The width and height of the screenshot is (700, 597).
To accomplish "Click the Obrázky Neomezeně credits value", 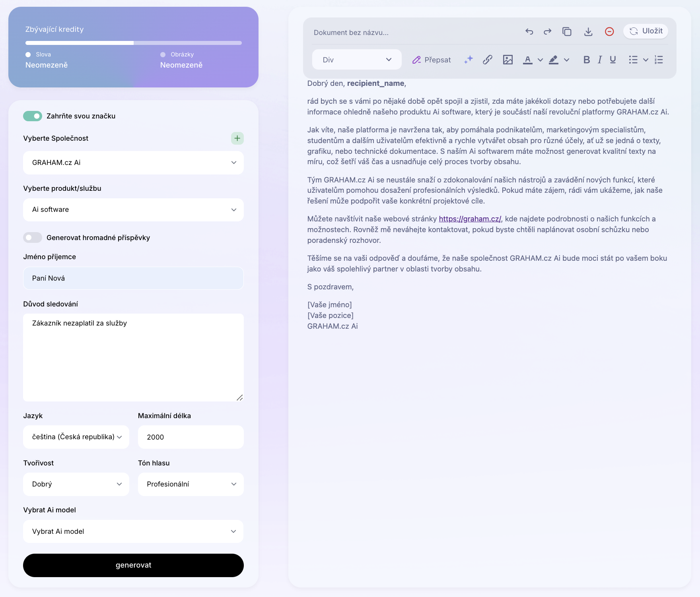I will click(x=181, y=65).
